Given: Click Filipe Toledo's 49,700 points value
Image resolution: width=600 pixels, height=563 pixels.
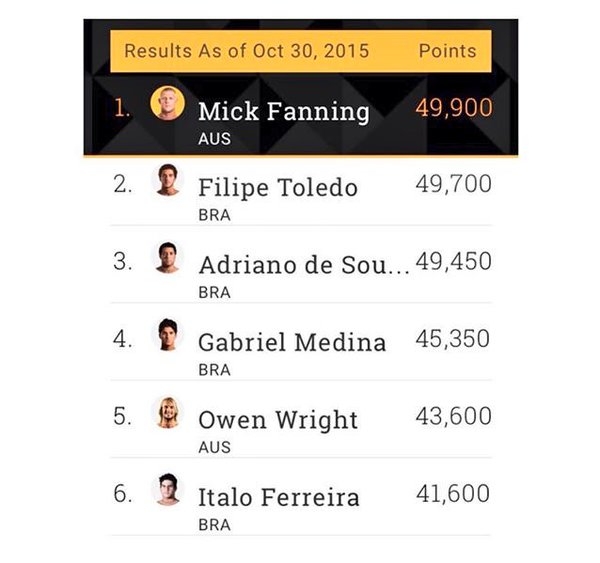Looking at the screenshot, I should tap(453, 184).
